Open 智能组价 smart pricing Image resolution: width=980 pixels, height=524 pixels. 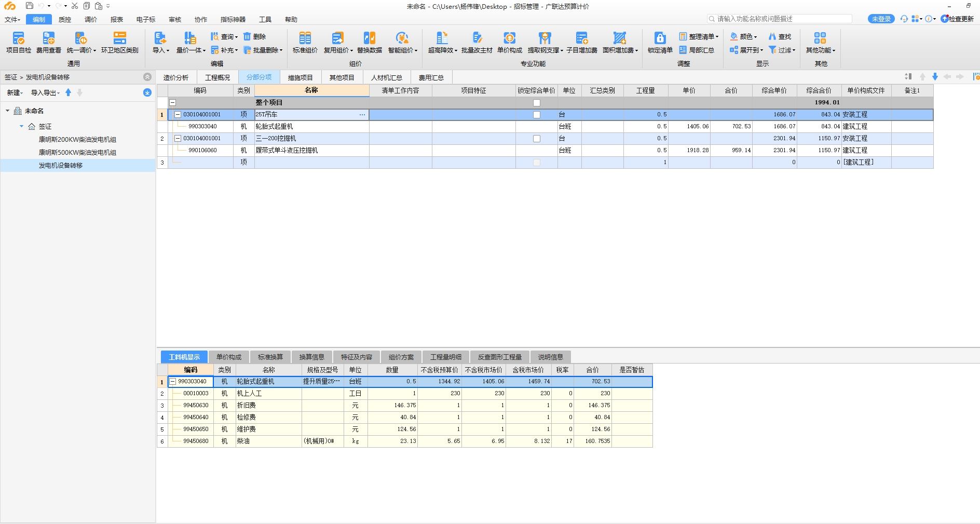(x=402, y=42)
